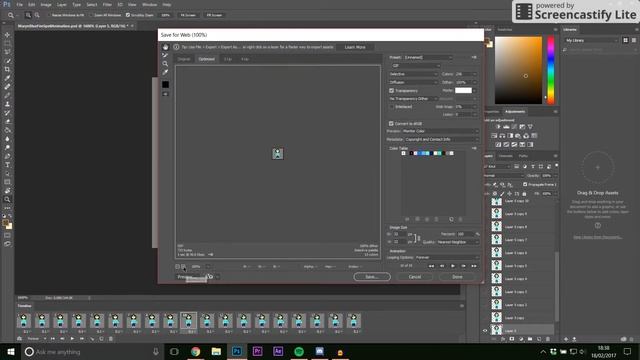The width and height of the screenshot is (640, 360).
Task: Play animation in Save for Web dialog
Action: point(453,266)
